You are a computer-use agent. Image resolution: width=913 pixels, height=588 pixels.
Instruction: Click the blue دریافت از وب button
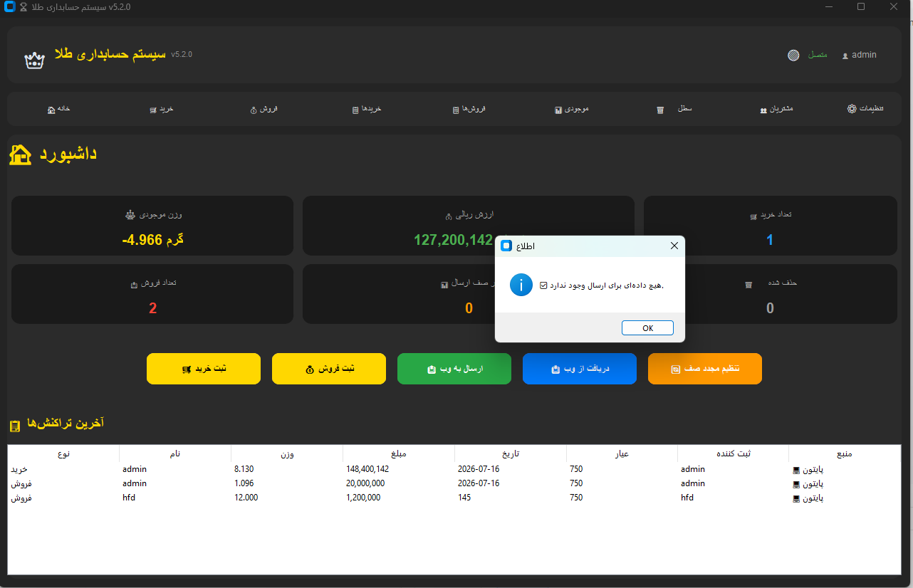tap(580, 369)
